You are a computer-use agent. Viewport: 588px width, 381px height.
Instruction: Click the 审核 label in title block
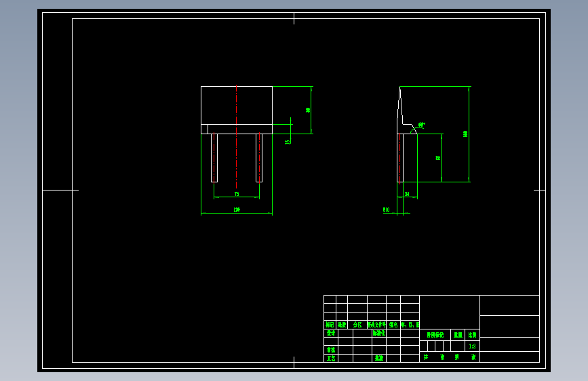[x=331, y=350]
